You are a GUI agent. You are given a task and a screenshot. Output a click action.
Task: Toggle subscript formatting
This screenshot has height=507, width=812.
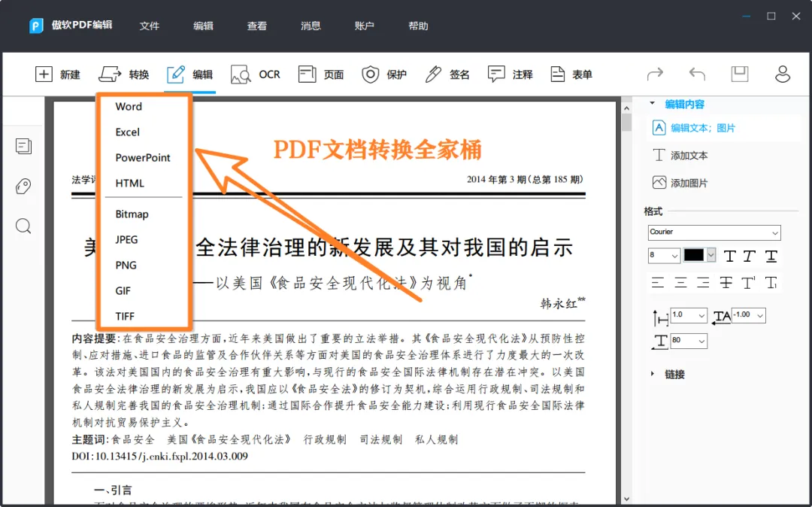(x=771, y=283)
